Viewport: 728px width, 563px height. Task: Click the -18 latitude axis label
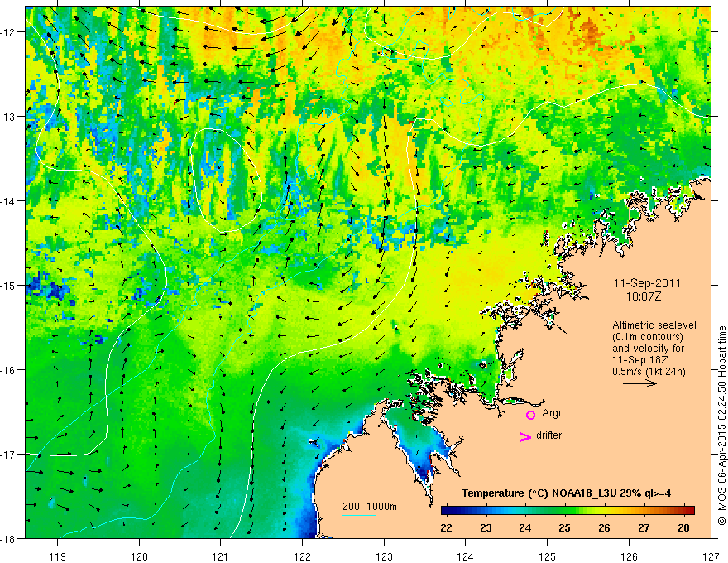click(x=9, y=539)
